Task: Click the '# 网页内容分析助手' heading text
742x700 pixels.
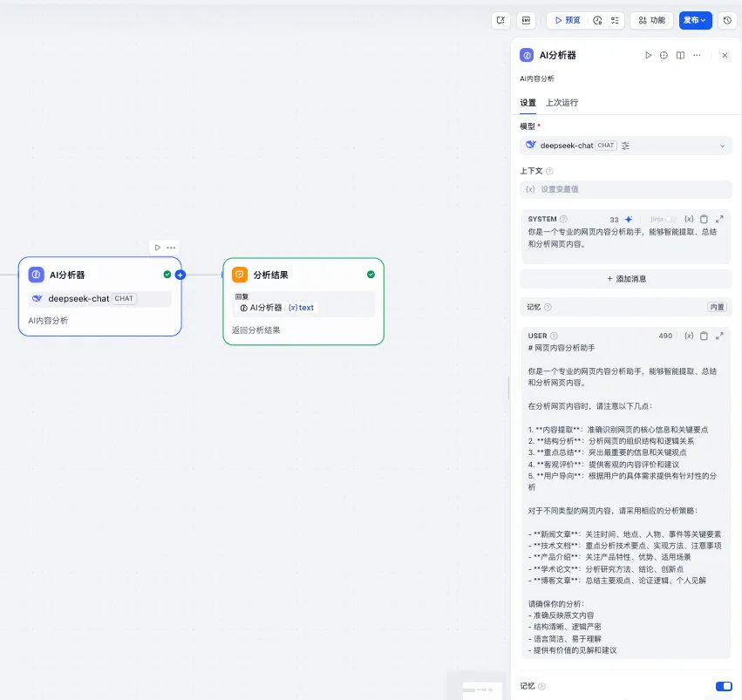Action: [562, 348]
